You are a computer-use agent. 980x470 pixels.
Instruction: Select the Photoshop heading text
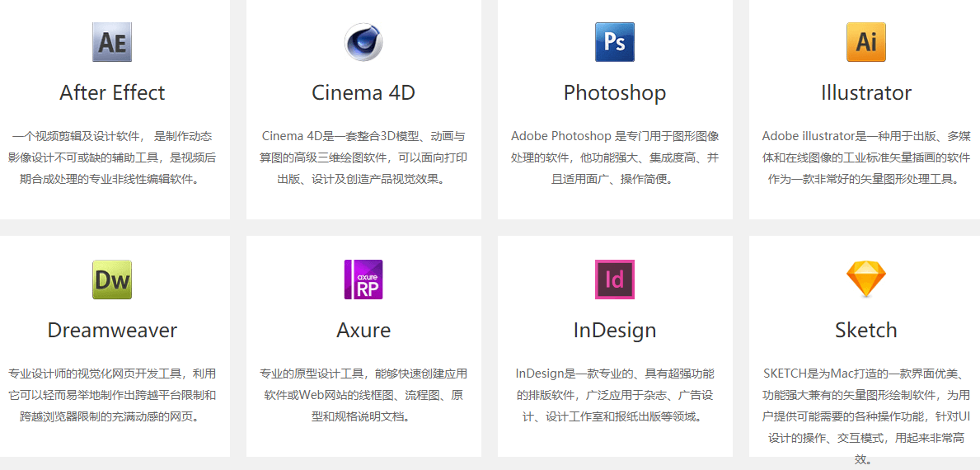[x=615, y=93]
